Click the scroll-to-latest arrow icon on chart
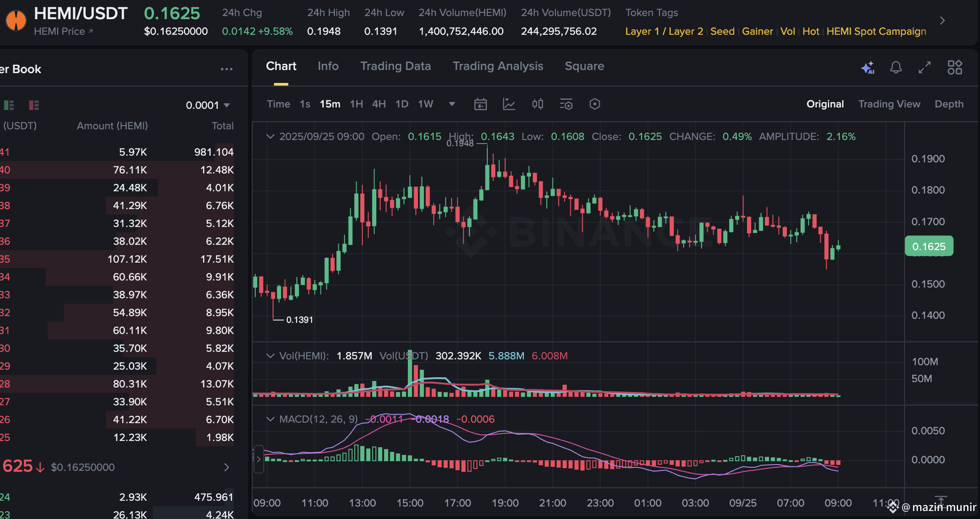Image resolution: width=980 pixels, height=519 pixels. 941,501
